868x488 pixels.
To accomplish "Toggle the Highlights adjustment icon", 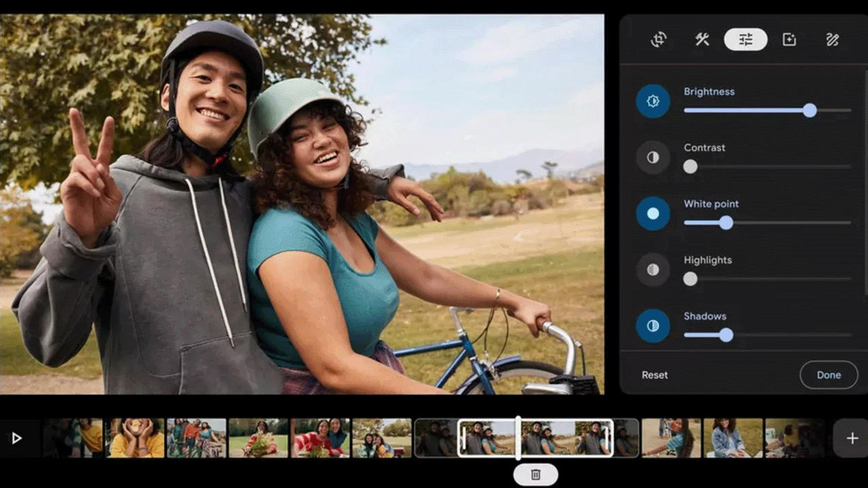I will 653,270.
